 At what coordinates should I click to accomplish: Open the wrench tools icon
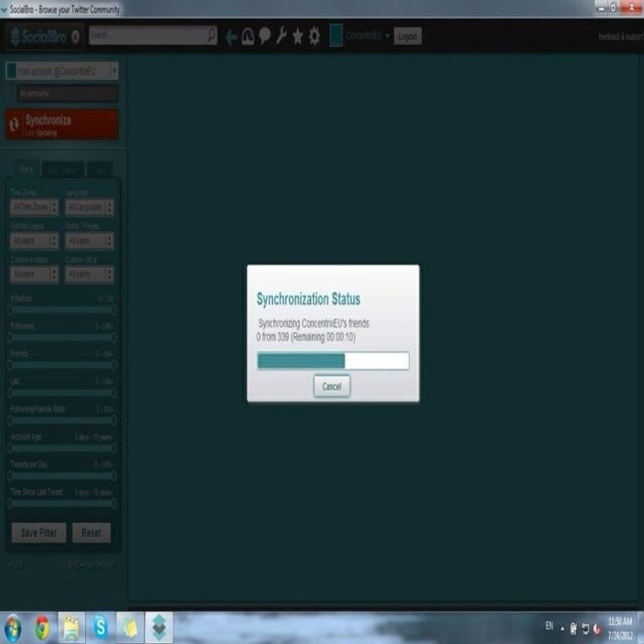(281, 37)
